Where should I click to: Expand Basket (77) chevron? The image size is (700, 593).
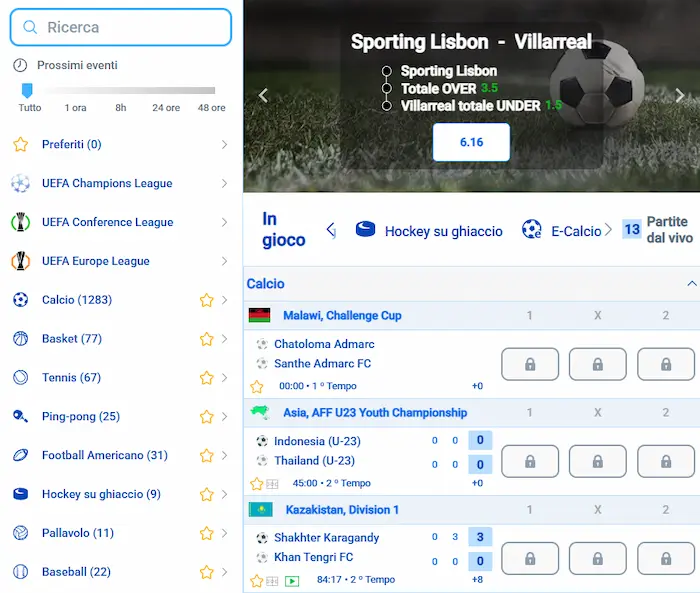tap(225, 338)
